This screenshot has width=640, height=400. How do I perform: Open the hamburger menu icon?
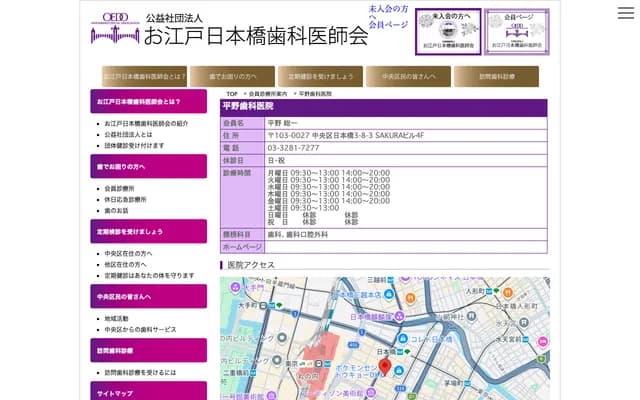pyautogui.click(x=625, y=13)
